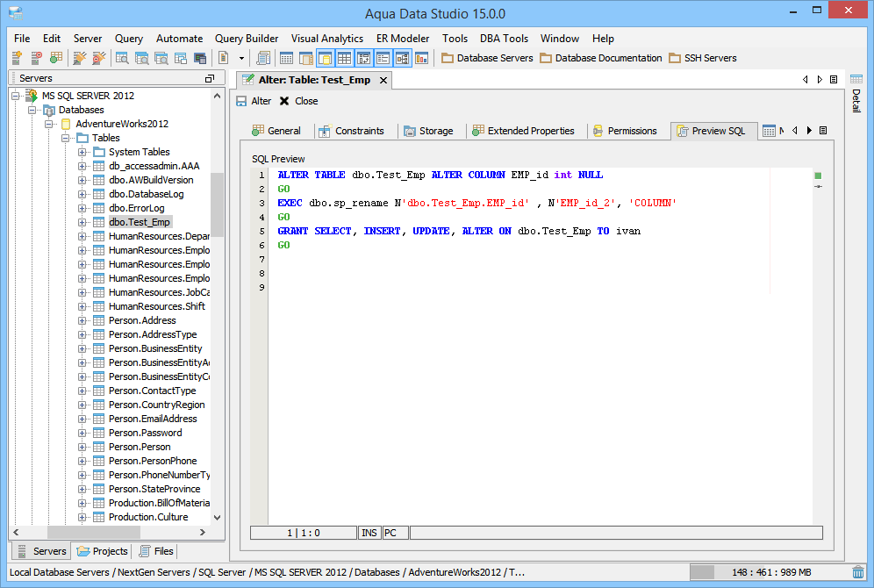Maximize the Servers panel using restore icon
This screenshot has width=874, height=588.
point(209,78)
